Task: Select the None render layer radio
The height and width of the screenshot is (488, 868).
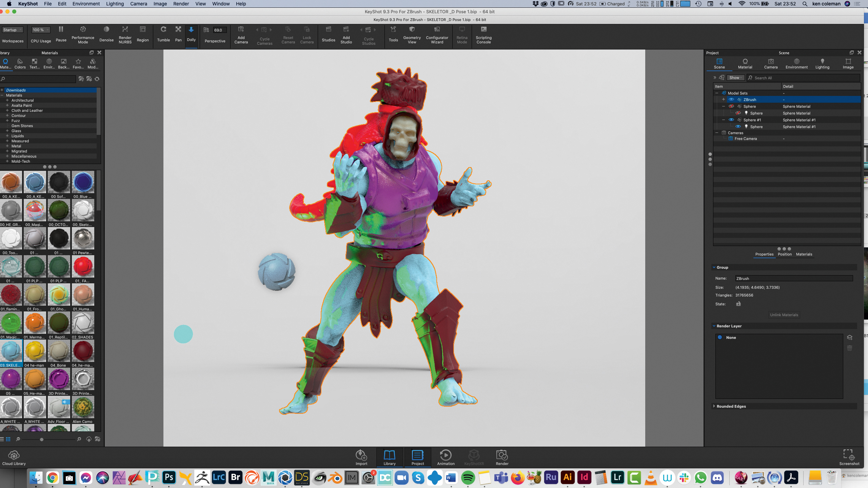Action: 720,338
